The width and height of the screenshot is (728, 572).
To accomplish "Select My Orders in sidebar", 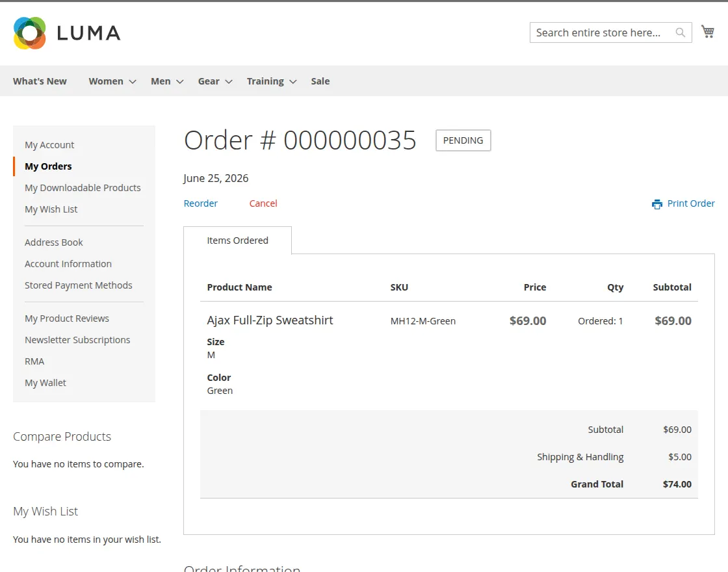I will click(48, 166).
